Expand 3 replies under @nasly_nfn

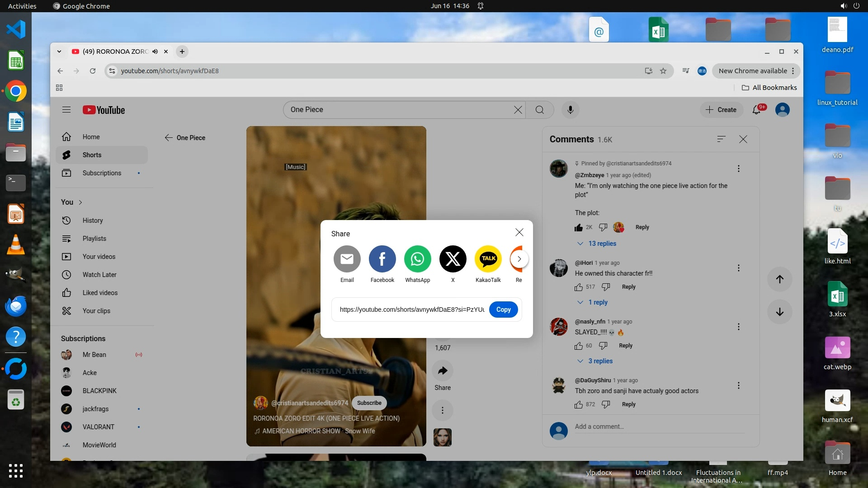(599, 361)
